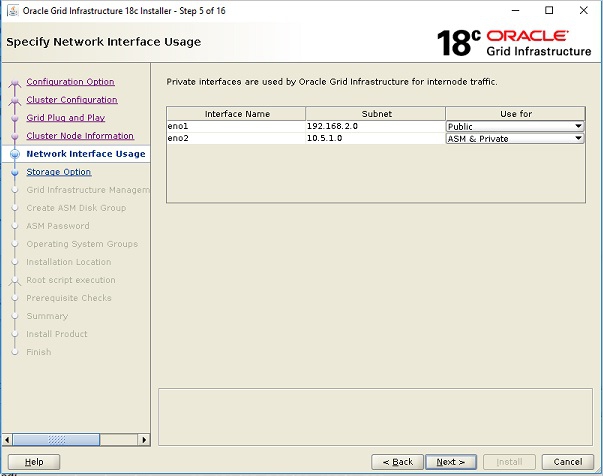Screen dimensions: 603x476
Task: Sort by the Interface Name column header
Action: click(x=237, y=114)
